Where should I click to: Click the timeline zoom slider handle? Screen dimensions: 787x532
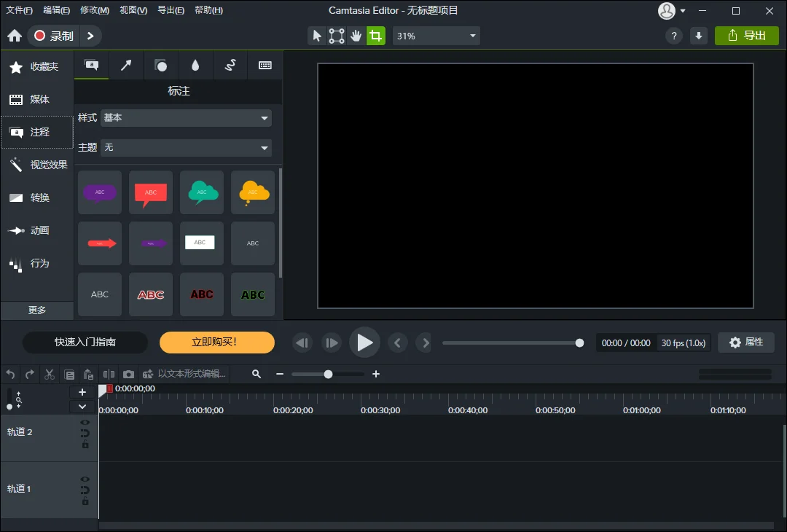[x=328, y=375]
